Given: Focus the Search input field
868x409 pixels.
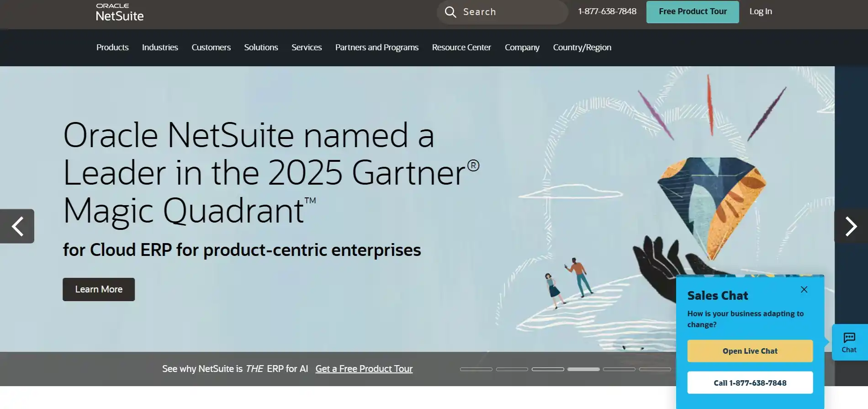Looking at the screenshot, I should point(503,12).
